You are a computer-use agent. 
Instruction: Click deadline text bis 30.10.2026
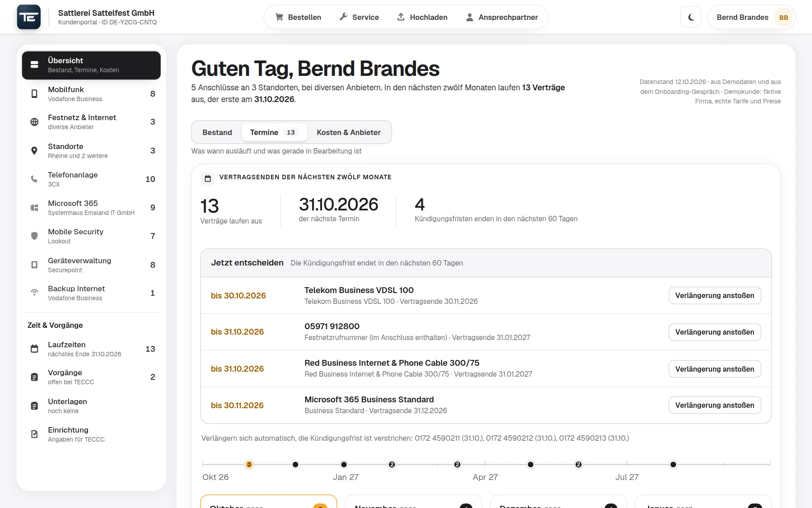coord(238,296)
